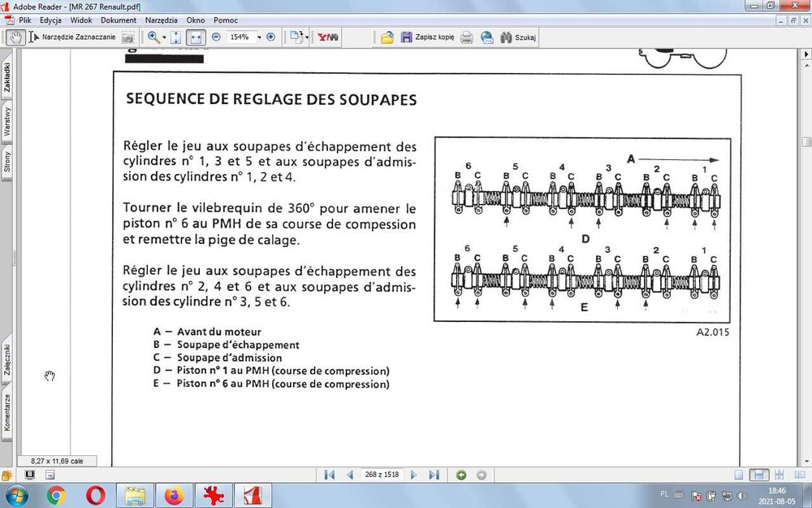Fit page height with vertical arrows icon
The image size is (812, 508).
(175, 37)
